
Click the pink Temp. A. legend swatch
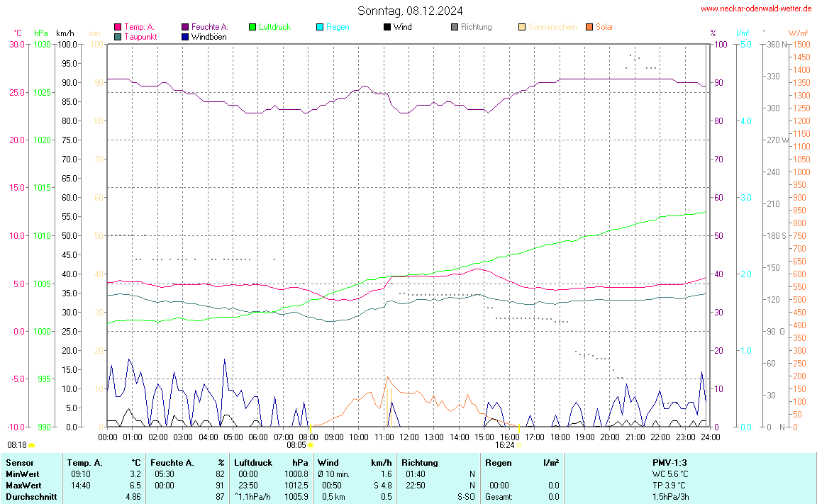pos(118,27)
